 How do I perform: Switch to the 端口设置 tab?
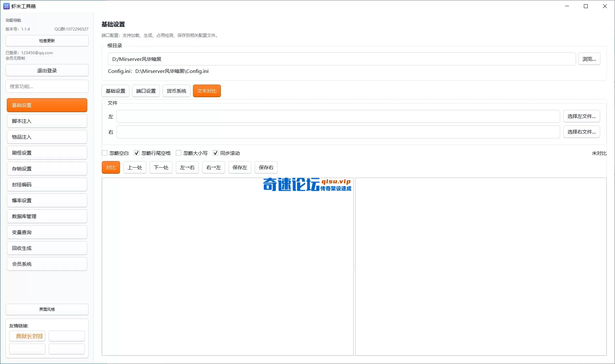point(146,91)
